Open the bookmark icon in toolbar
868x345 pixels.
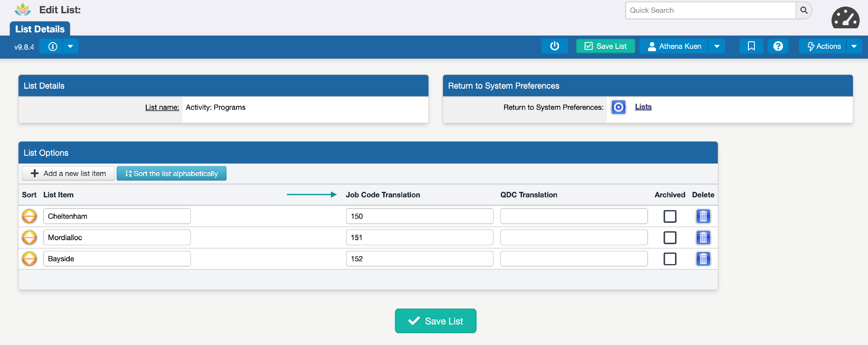(751, 46)
